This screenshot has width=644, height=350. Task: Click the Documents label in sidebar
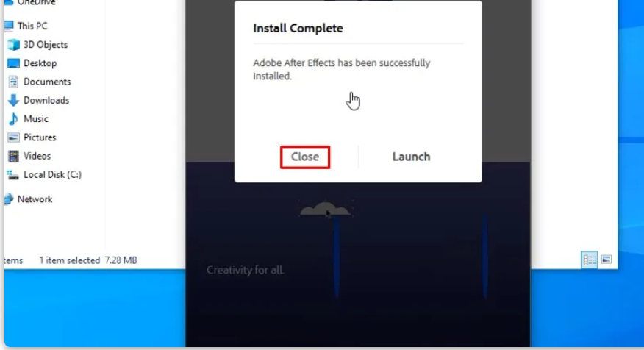47,82
